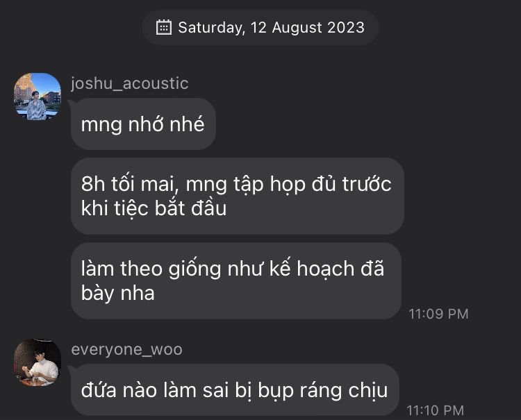The image size is (521, 420).
Task: Click the 11:09 PM timestamp
Action: [438, 314]
